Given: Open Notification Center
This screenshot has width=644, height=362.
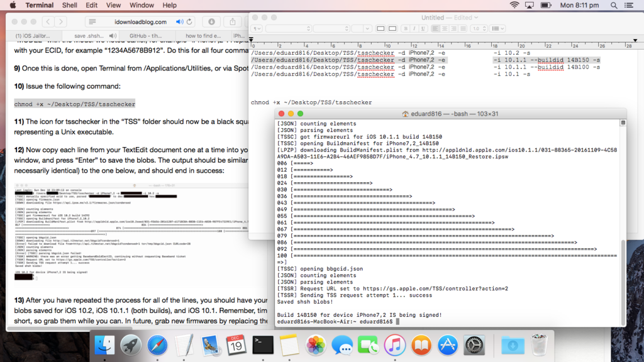Looking at the screenshot, I should 629,5.
